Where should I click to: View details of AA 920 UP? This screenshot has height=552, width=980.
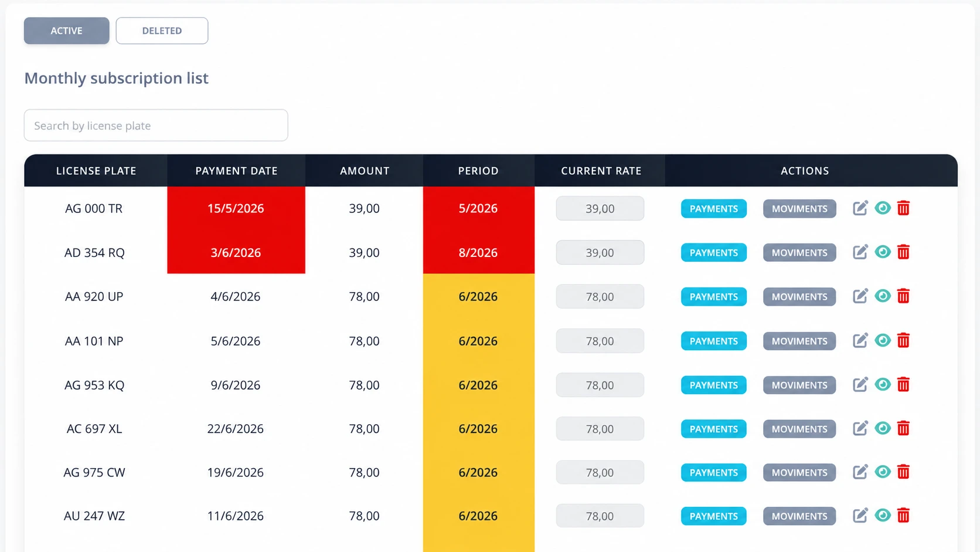tap(883, 296)
